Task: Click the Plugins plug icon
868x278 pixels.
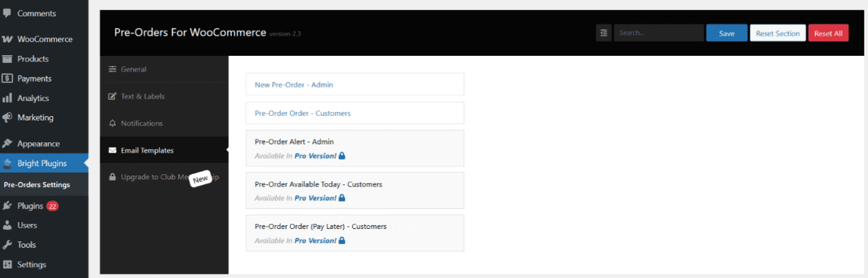Action: (7, 206)
